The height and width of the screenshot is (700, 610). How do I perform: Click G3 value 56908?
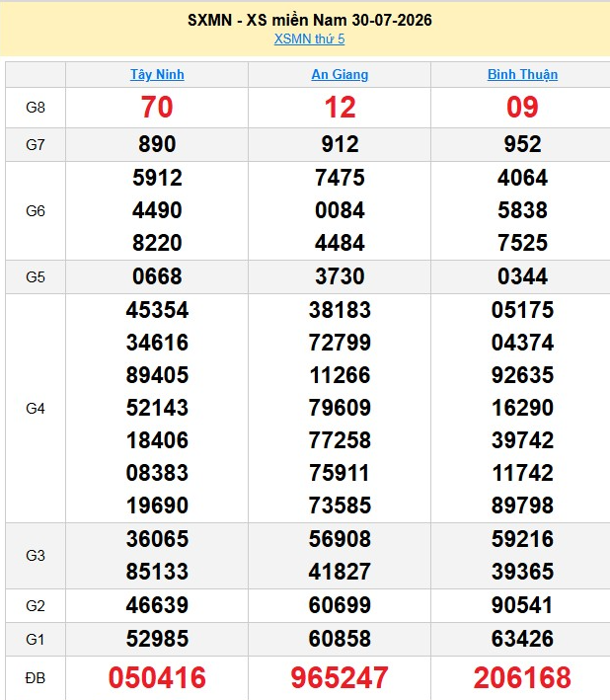click(340, 539)
